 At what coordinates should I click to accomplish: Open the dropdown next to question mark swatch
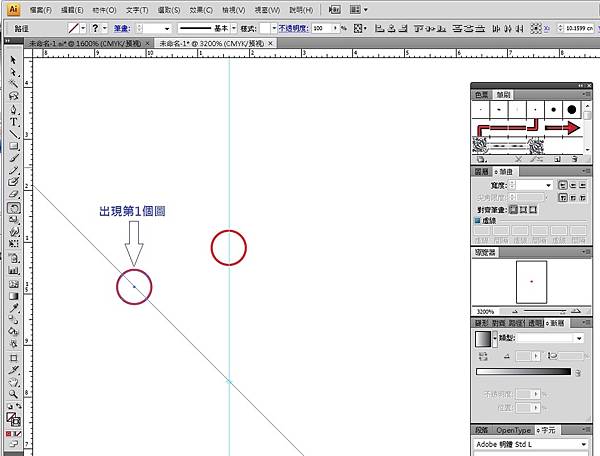pos(105,28)
